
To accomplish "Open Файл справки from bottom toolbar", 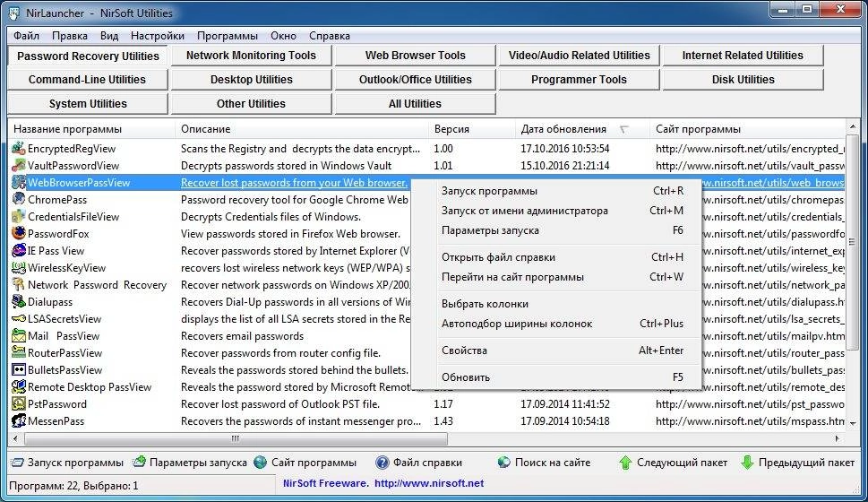I will click(418, 462).
